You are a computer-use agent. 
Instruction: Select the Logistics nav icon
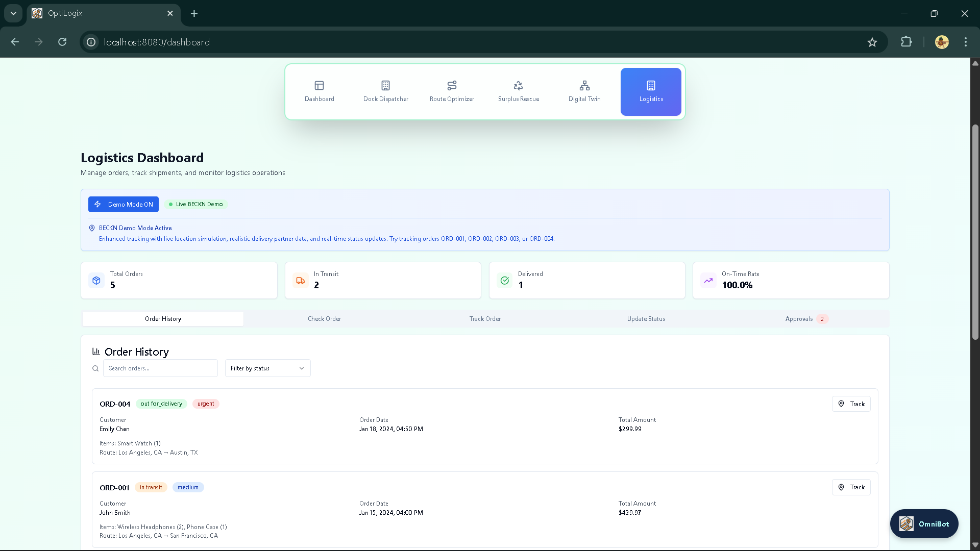tap(651, 85)
